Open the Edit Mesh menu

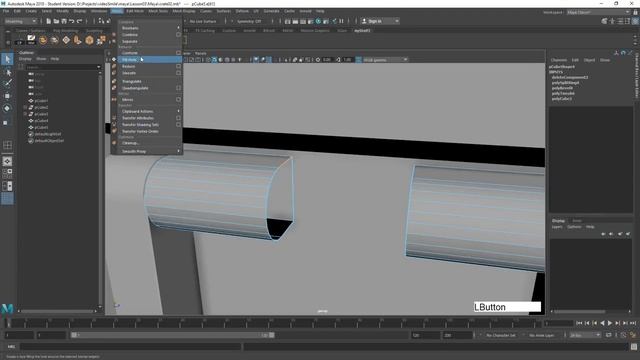point(135,11)
